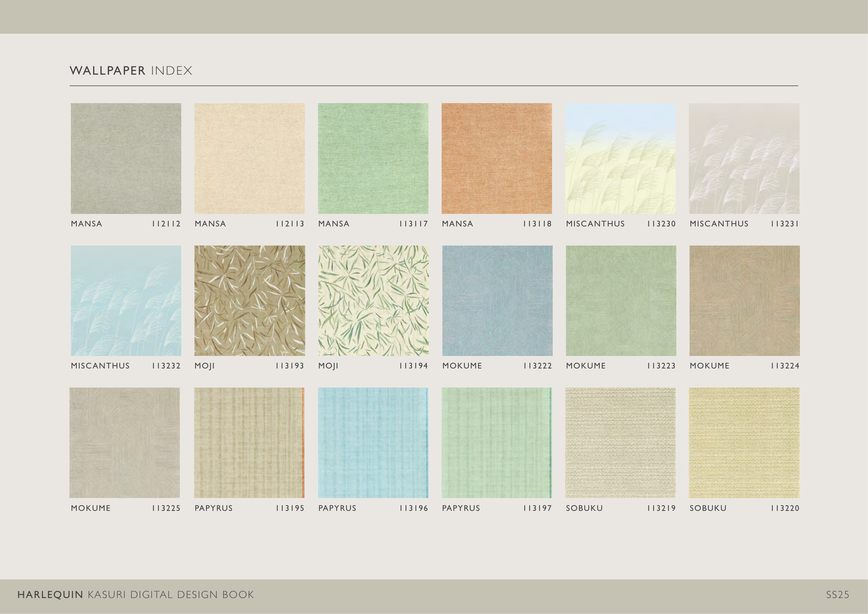Select the blue Miscanthus 113232 thumbnail
The width and height of the screenshot is (868, 614).
(126, 300)
